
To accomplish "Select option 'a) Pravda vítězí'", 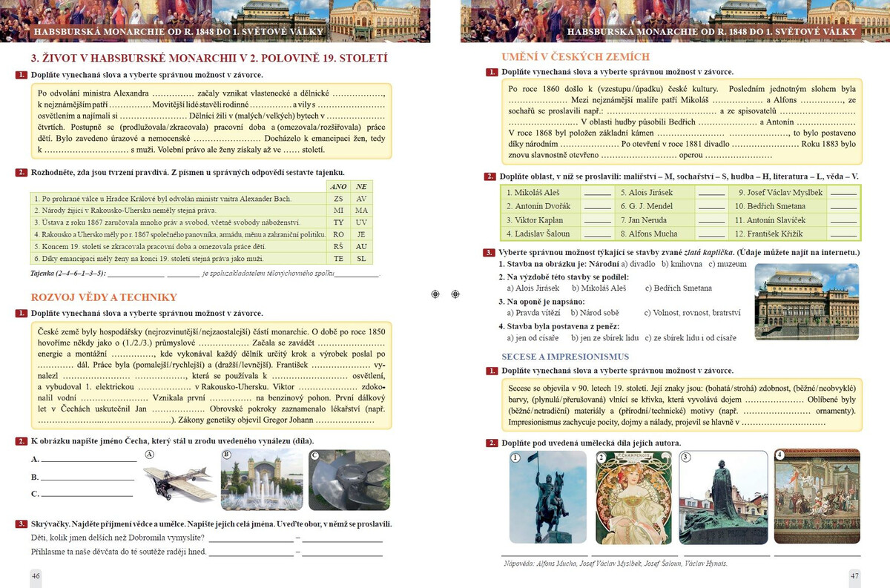I will tap(533, 313).
